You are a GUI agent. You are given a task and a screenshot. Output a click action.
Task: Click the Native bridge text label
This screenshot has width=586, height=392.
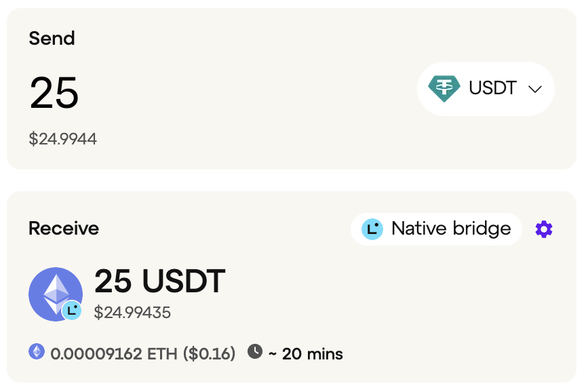451,229
